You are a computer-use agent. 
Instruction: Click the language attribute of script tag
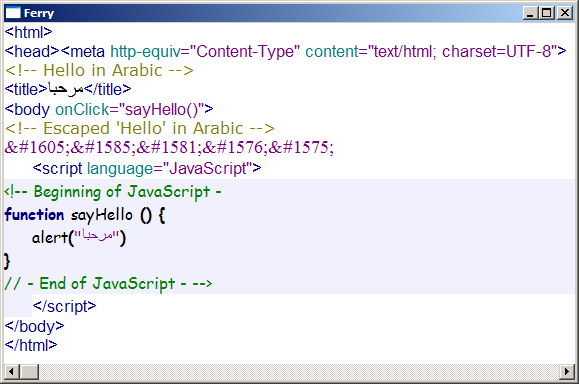[x=120, y=168]
